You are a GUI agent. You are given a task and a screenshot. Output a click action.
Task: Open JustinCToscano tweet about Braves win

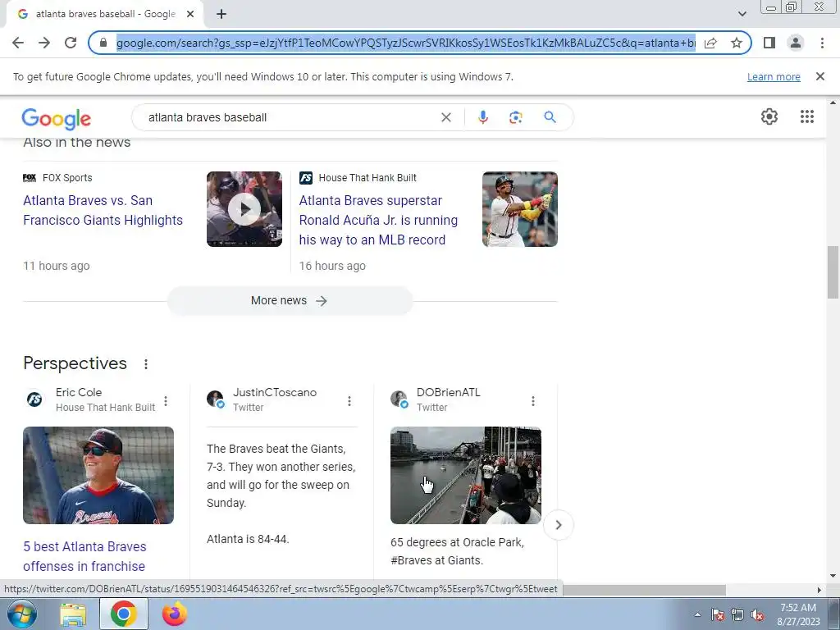tap(281, 493)
